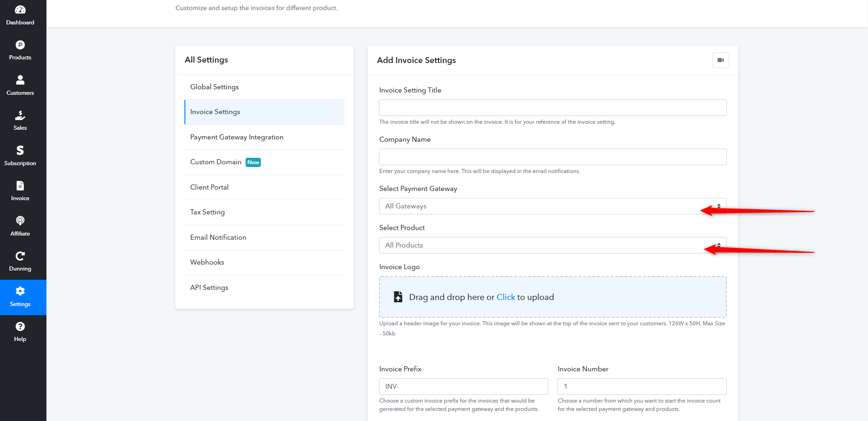868x421 pixels.
Task: Open Tax Setting section
Action: pos(264,212)
